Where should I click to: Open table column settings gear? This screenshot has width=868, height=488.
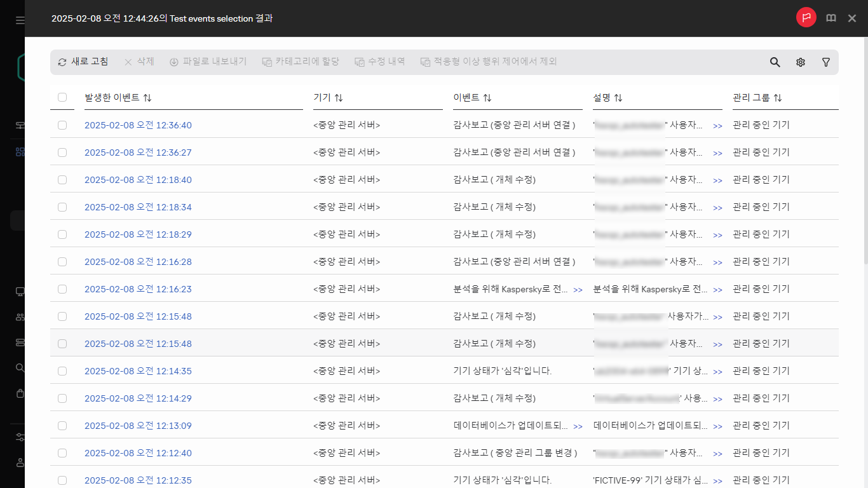coord(801,62)
